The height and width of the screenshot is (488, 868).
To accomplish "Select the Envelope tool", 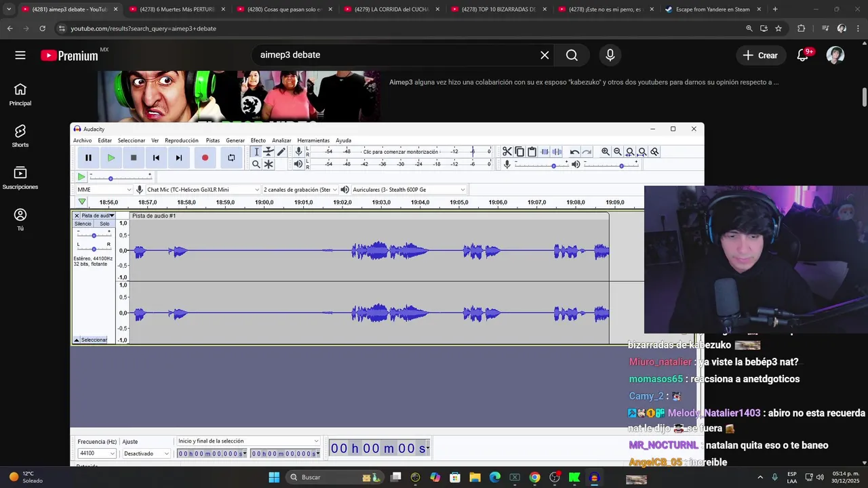I will (269, 152).
